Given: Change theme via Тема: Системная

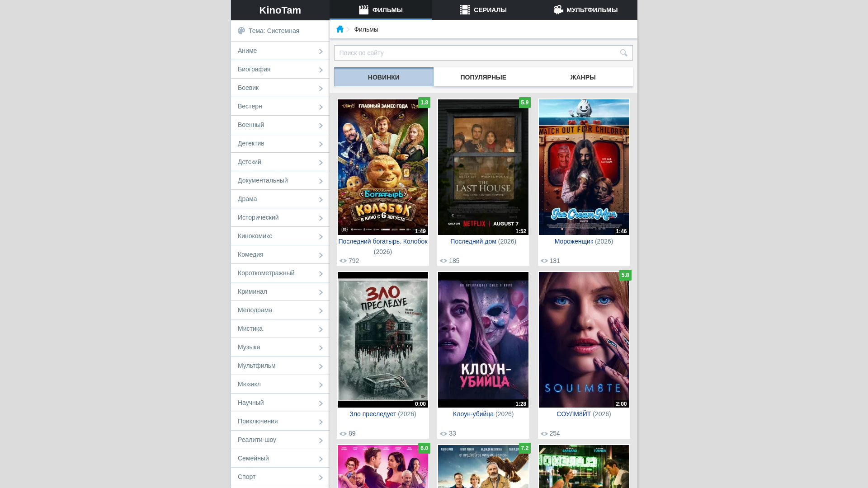Looking at the screenshot, I should click(x=280, y=31).
